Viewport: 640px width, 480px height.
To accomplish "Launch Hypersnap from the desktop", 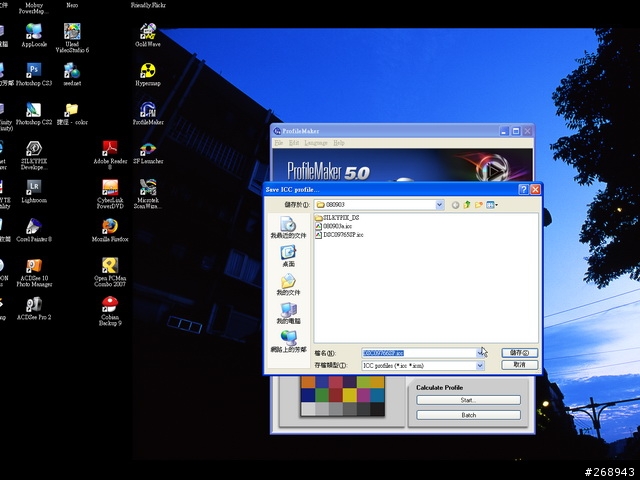I will pos(148,74).
